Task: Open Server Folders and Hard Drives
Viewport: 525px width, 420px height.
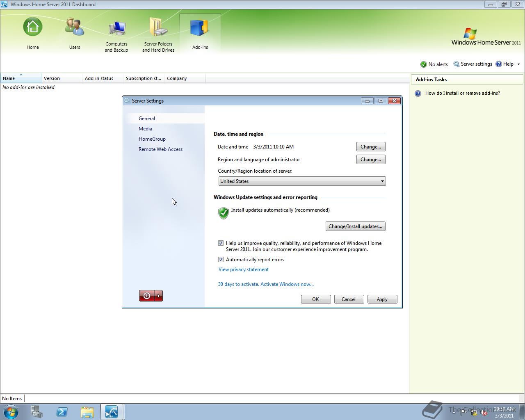Action: click(158, 35)
